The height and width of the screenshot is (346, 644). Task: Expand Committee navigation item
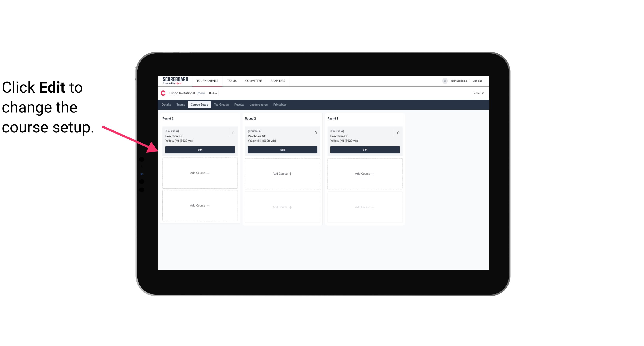click(253, 80)
